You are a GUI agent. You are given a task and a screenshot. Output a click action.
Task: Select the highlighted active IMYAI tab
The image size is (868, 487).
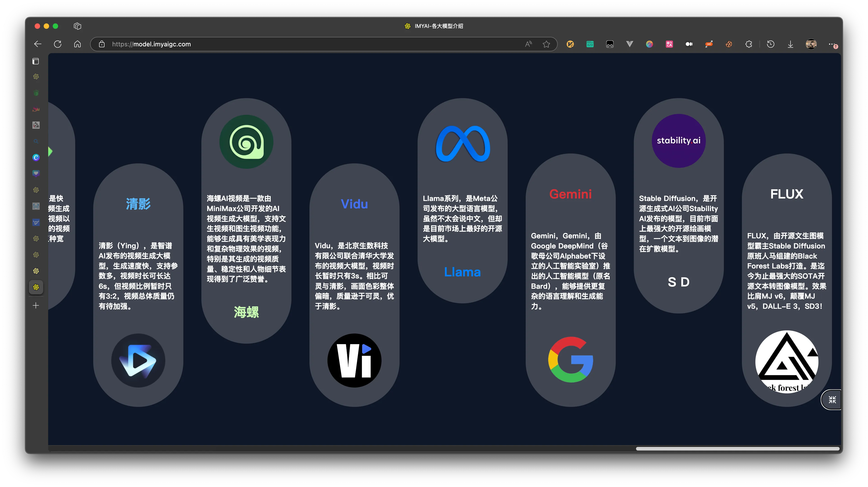36,287
